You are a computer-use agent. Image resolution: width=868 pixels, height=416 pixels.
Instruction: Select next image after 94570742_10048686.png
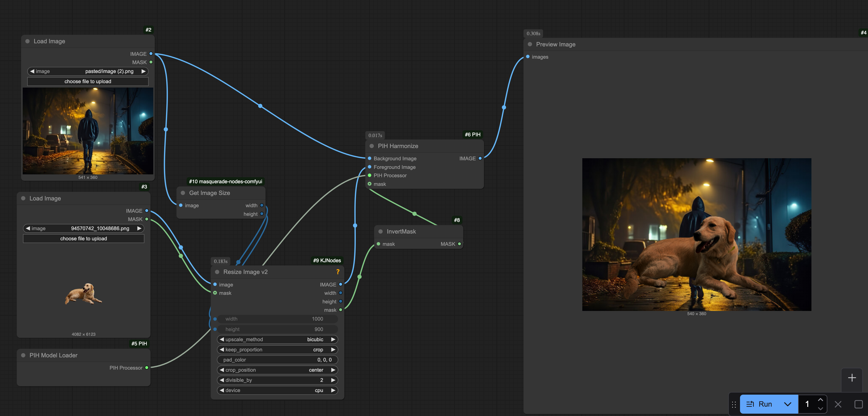[139, 228]
